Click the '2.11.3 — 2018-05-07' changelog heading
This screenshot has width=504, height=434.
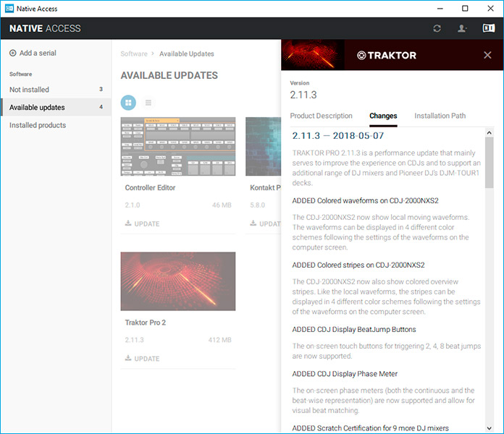click(338, 135)
